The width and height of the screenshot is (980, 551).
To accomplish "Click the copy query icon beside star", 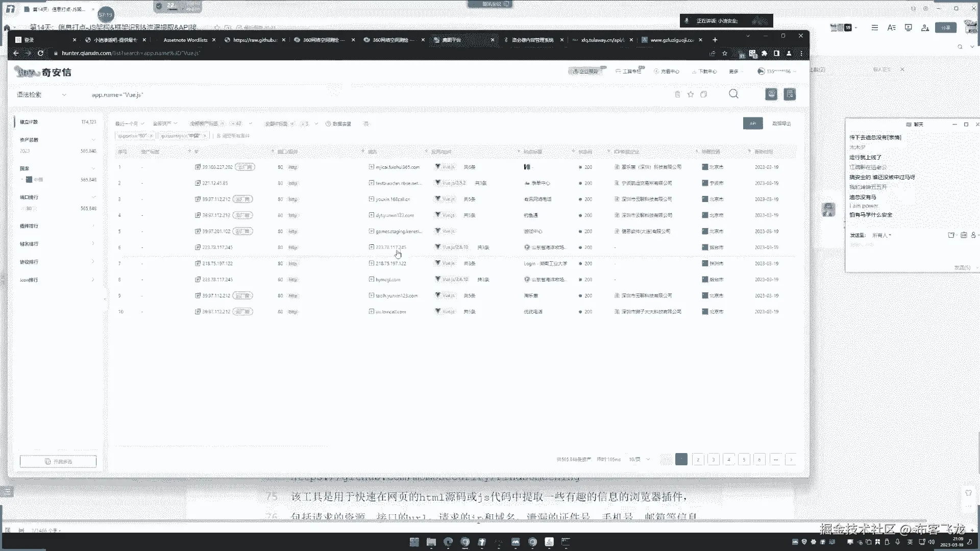I will click(x=704, y=94).
